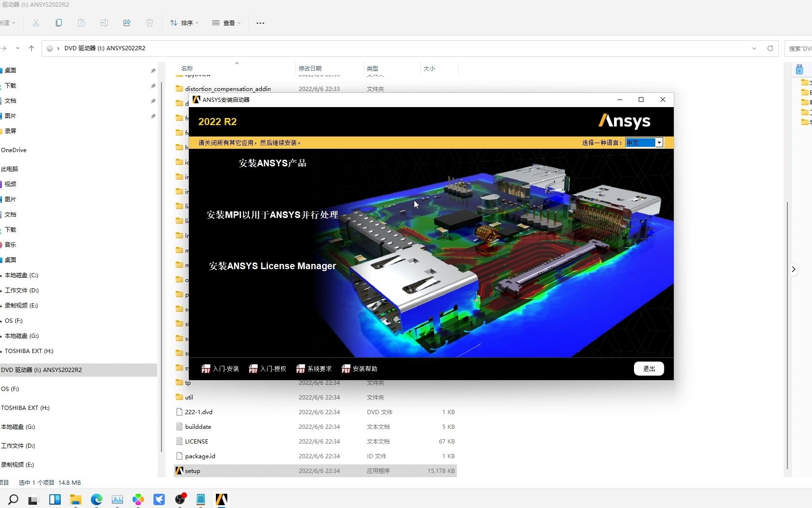Expand the preview pane chevron on right

794,269
